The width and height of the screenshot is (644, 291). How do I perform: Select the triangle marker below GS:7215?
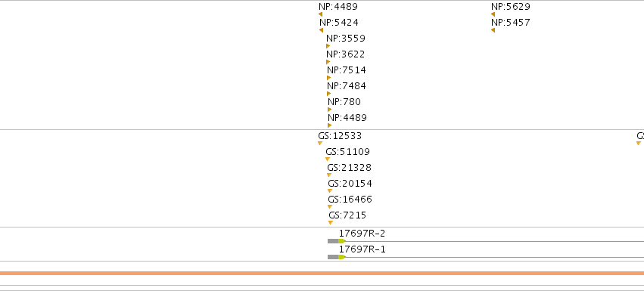(x=331, y=223)
